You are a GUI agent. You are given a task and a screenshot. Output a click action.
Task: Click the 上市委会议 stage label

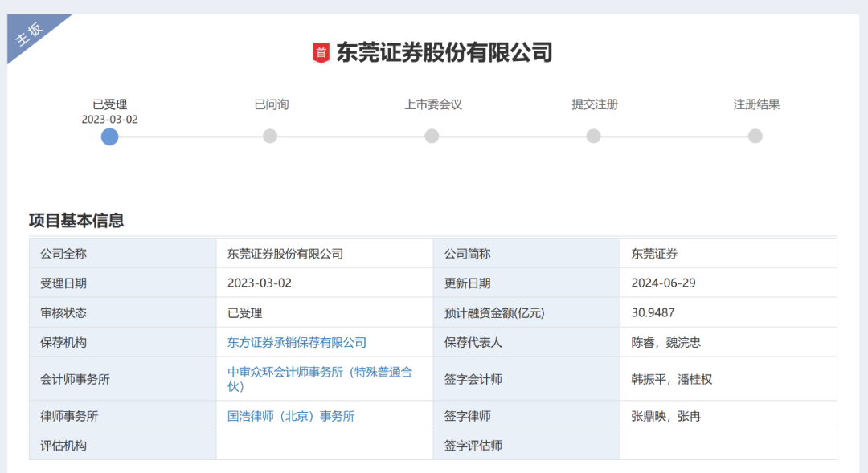(433, 104)
